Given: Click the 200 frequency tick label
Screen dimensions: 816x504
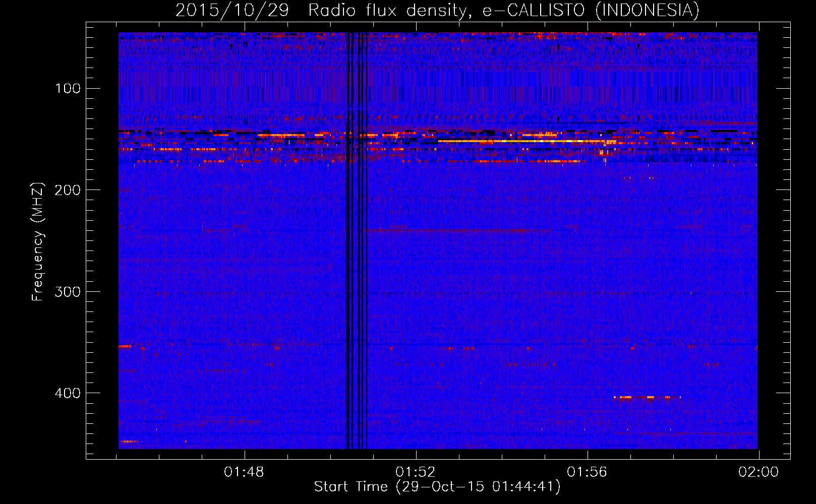Looking at the screenshot, I should coord(68,190).
